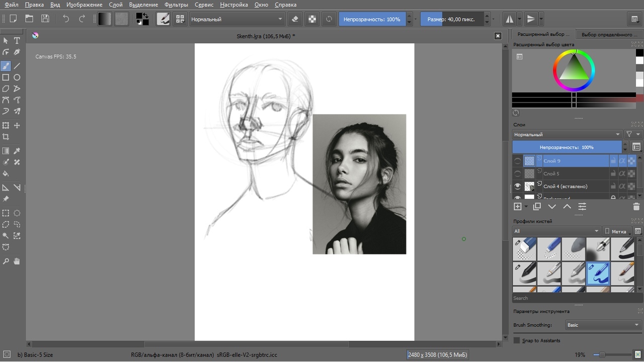Open the layer blend mode dropdown in Слои
This screenshot has width=644, height=362.
click(567, 134)
